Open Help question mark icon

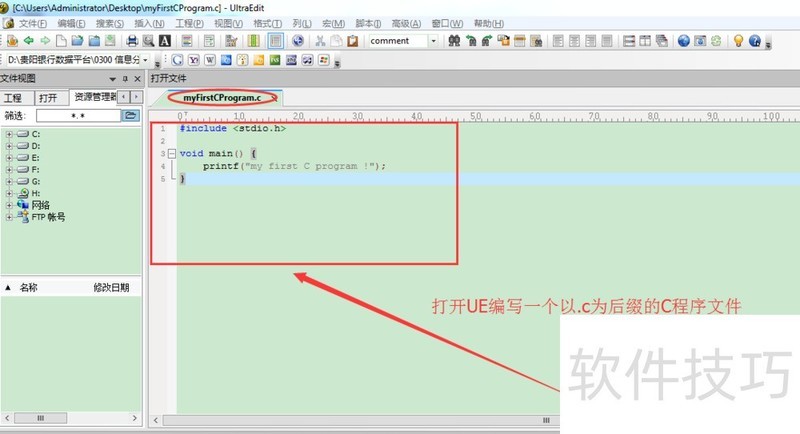pos(755,41)
